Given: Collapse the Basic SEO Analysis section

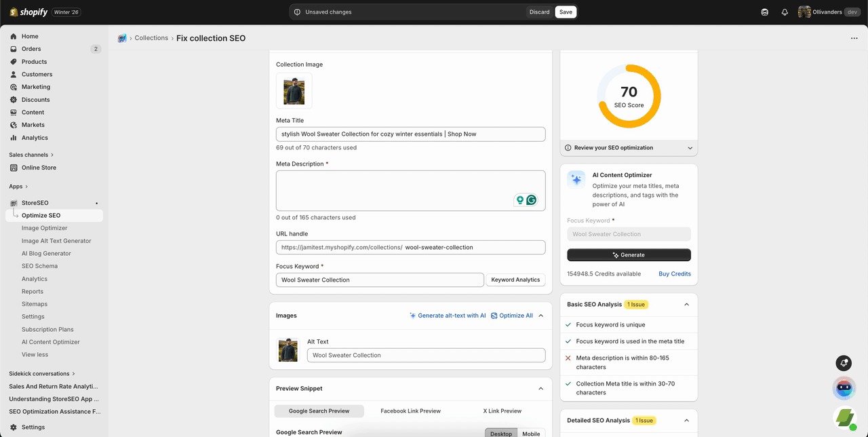Looking at the screenshot, I should (x=686, y=305).
